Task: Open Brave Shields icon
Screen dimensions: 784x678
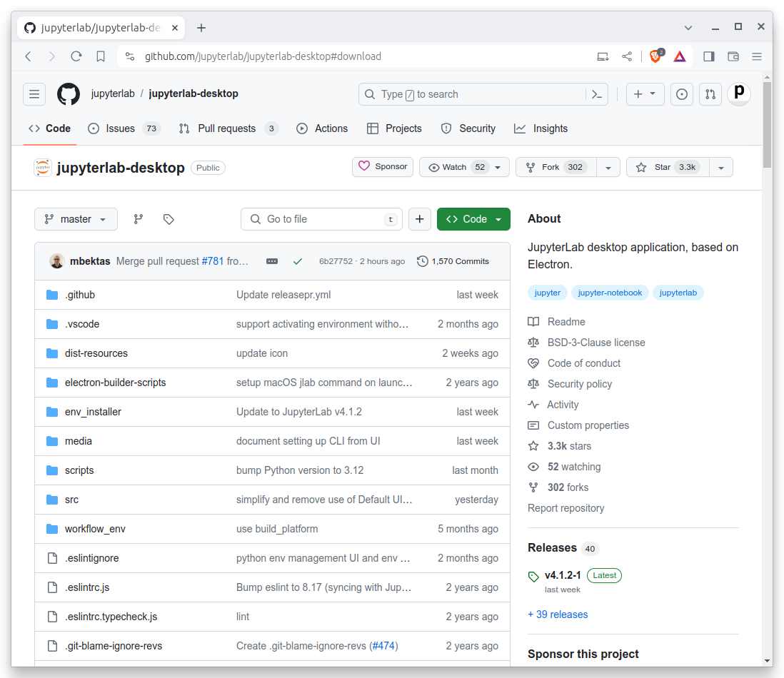Action: coord(655,56)
